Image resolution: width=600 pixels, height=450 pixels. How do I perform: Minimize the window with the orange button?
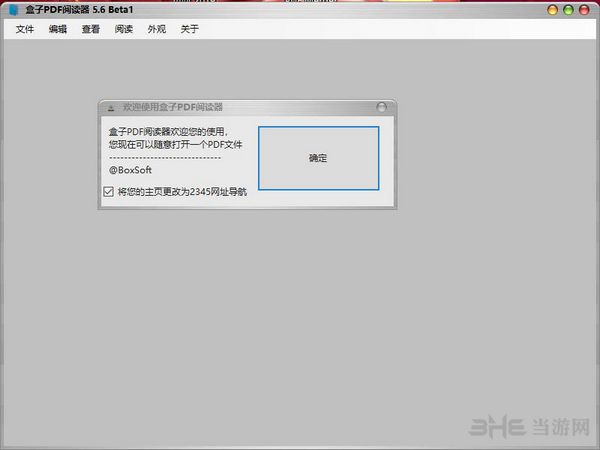tap(552, 10)
